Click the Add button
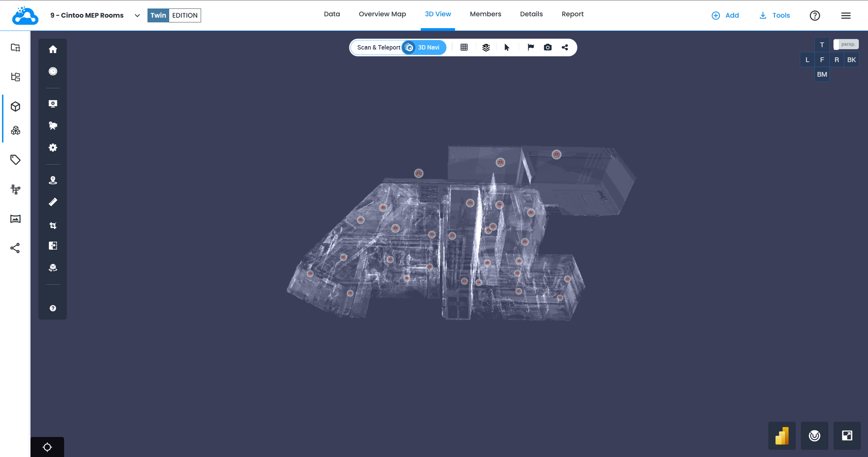Screen dimensions: 868x457 coord(725,16)
